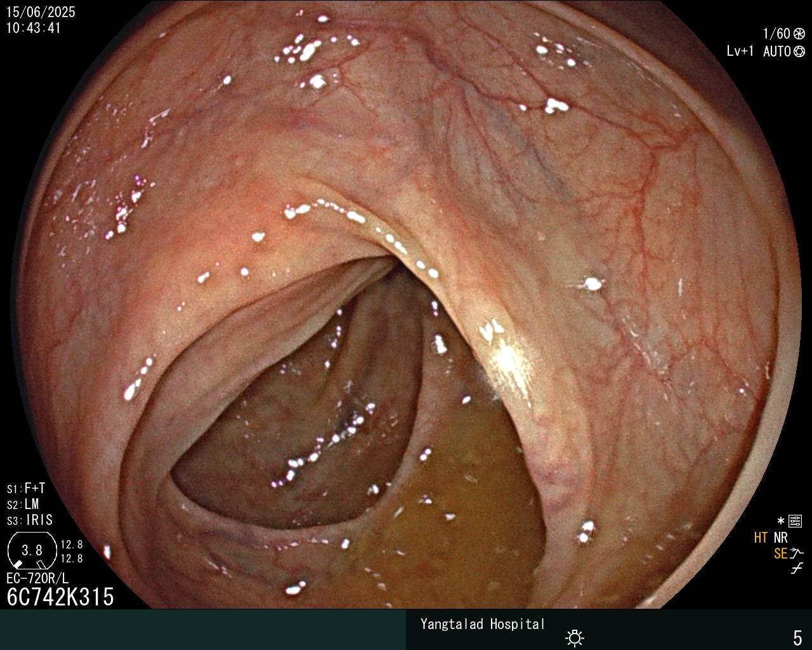
Task: Click the time text 10:43:41
Action: click(34, 28)
